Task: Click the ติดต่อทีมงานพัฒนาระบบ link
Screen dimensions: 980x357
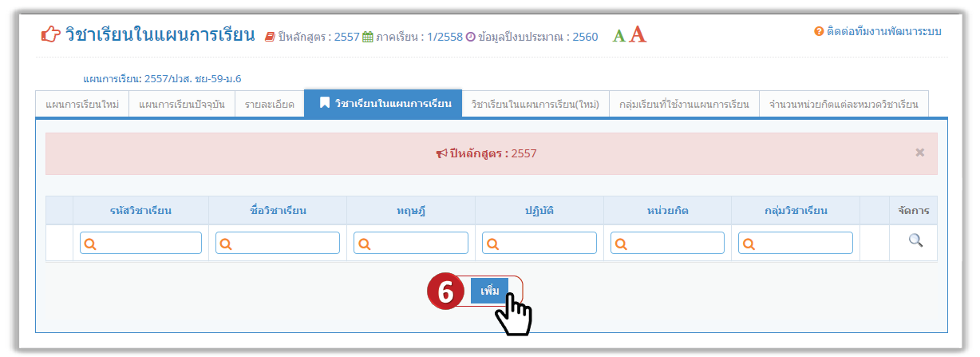Action: click(883, 32)
